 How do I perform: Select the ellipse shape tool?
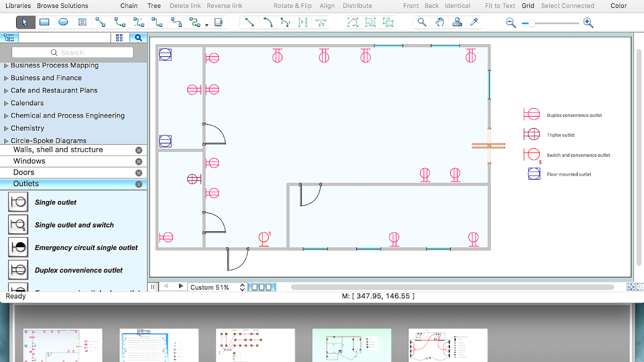[x=63, y=23]
